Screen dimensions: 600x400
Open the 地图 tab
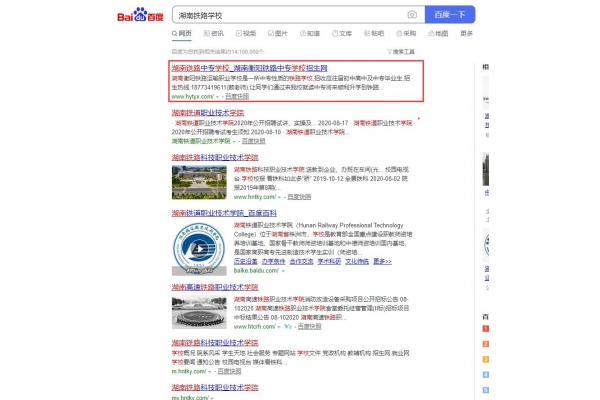tap(438, 33)
